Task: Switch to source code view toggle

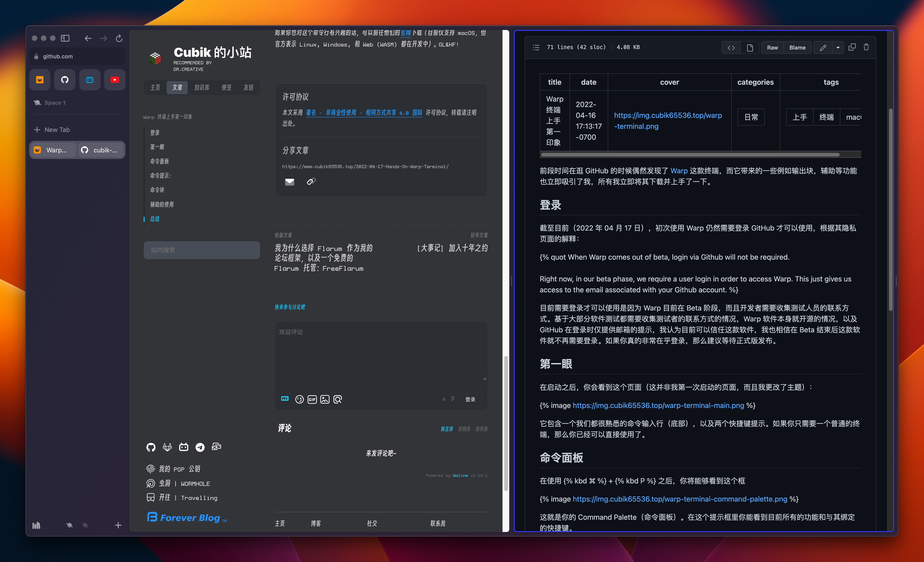Action: (731, 47)
